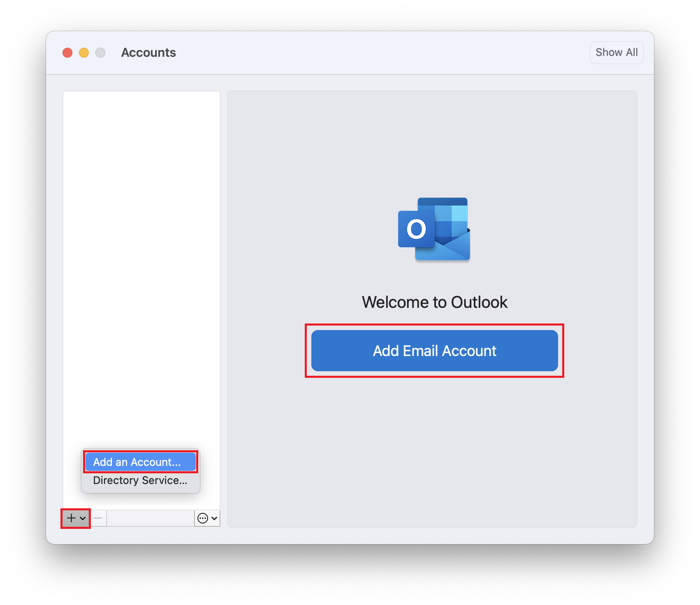
Task: Click inside the empty accounts list
Action: [141, 247]
